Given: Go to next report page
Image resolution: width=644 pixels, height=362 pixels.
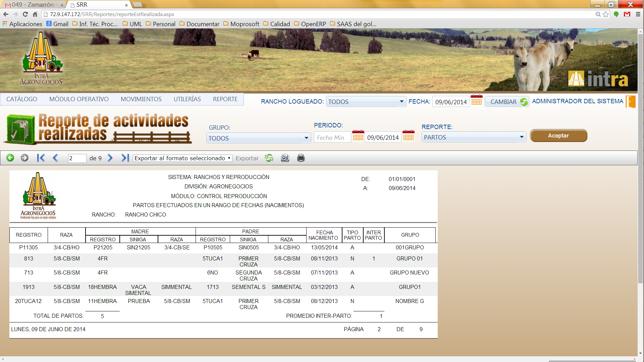Looking at the screenshot, I should coord(110,158).
